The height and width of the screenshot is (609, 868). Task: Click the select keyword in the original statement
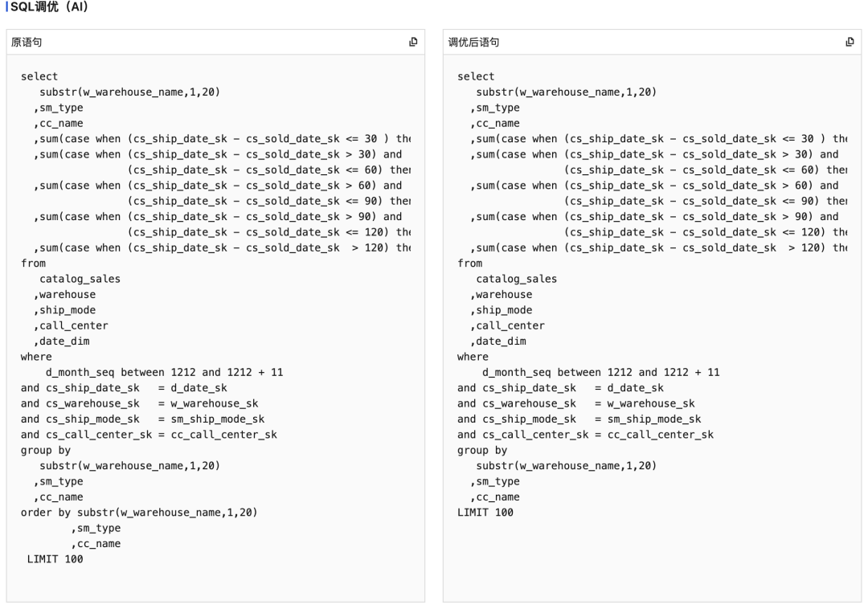click(39, 76)
